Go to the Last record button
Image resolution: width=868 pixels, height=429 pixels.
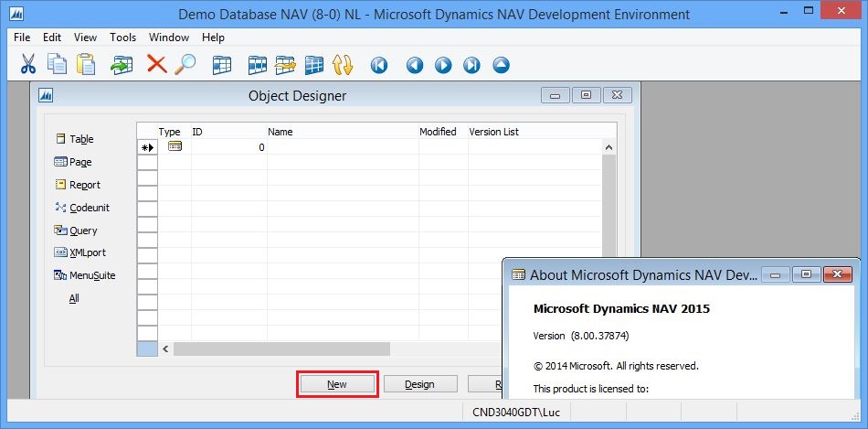(x=471, y=66)
